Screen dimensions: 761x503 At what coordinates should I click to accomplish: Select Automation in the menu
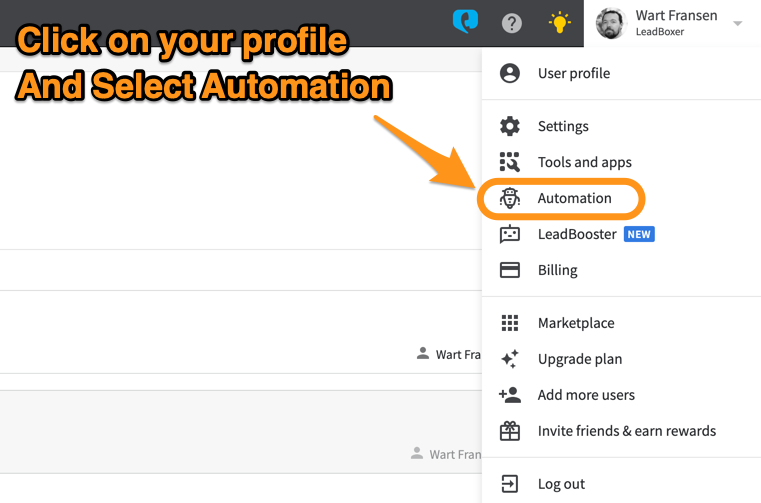tap(574, 198)
